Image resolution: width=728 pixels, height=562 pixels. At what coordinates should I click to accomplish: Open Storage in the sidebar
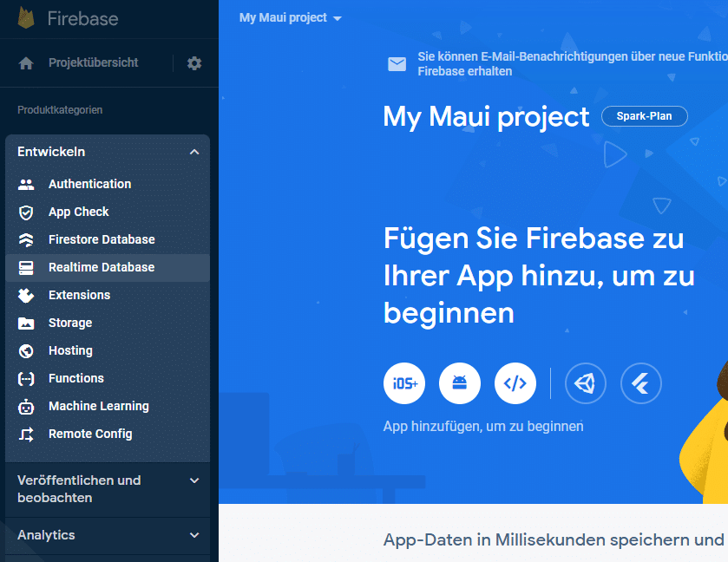click(108, 323)
